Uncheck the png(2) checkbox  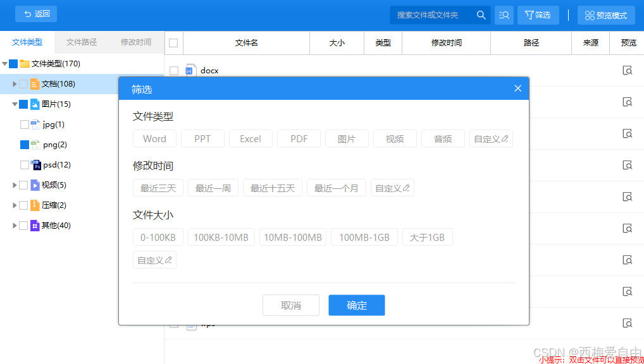[25, 145]
